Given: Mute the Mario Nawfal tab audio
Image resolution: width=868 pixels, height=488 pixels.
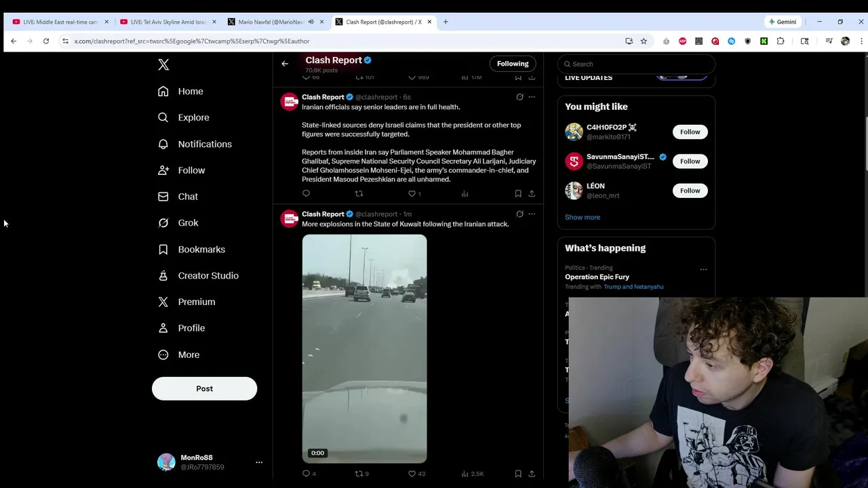Looking at the screenshot, I should pyautogui.click(x=311, y=22).
